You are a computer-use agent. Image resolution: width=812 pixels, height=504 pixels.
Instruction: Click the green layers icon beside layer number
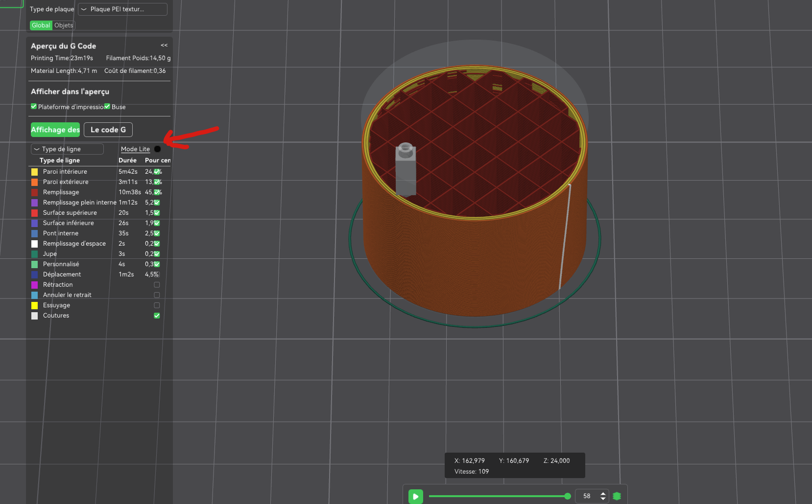(x=617, y=496)
